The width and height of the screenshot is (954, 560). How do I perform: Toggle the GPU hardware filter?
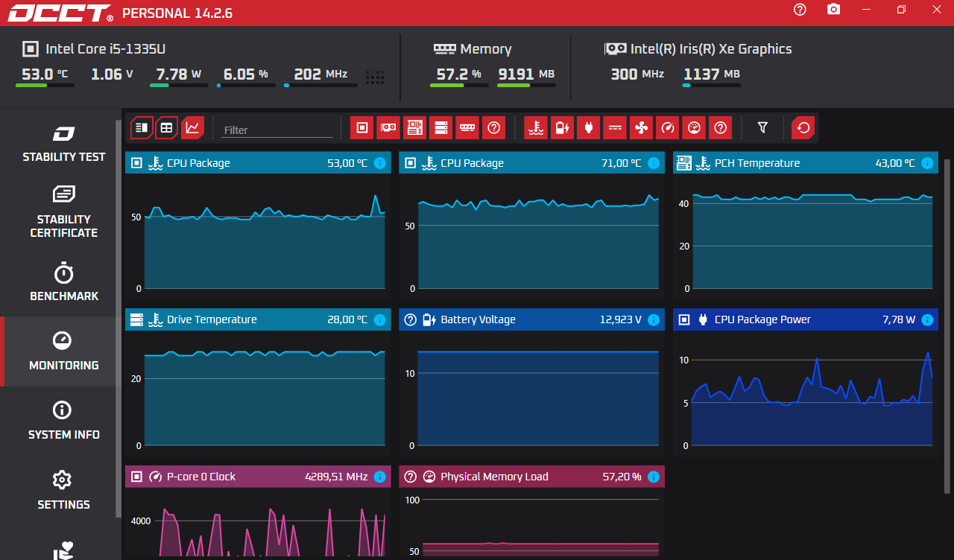tap(388, 128)
